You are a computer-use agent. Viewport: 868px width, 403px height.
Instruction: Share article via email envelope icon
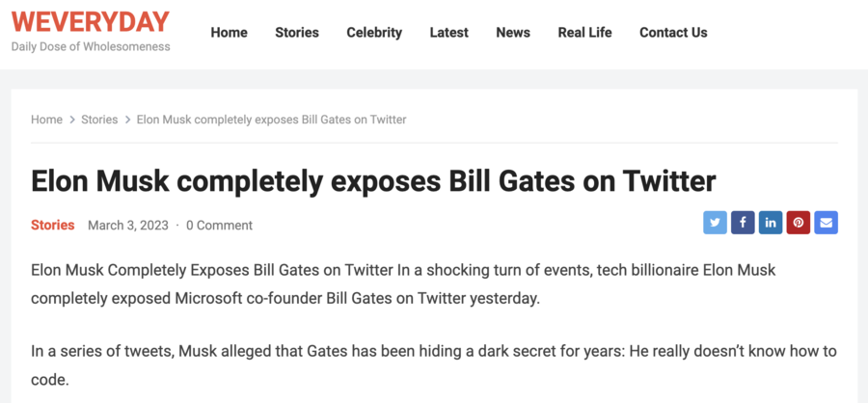(x=826, y=223)
